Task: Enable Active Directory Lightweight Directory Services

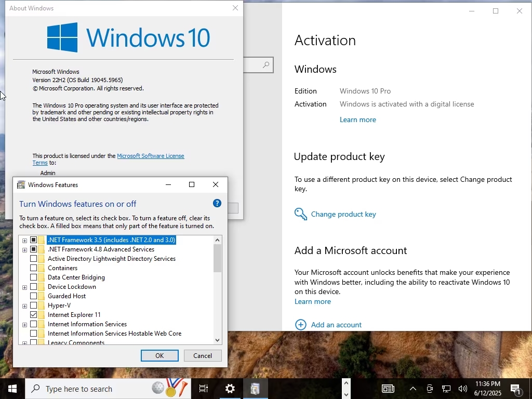Action: [33, 259]
